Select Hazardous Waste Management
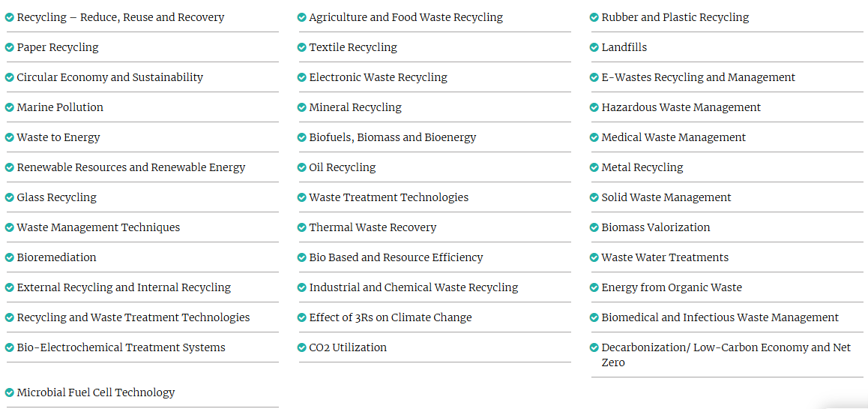868x409 pixels. point(681,107)
